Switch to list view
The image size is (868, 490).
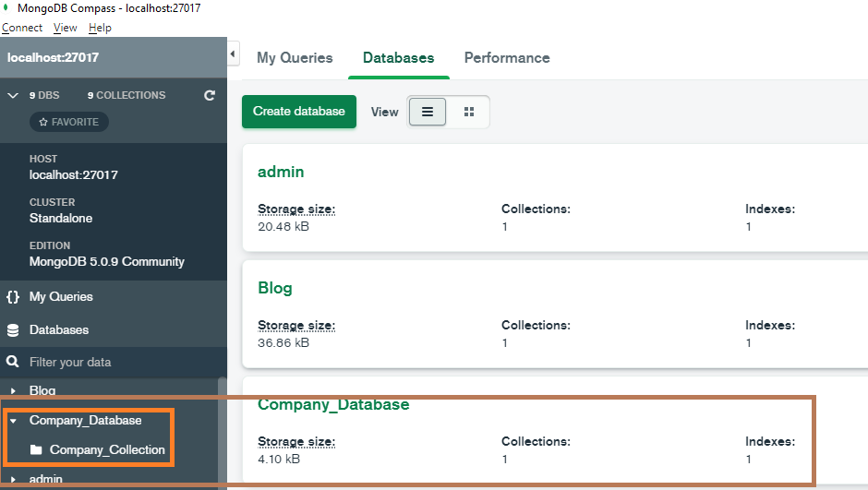(428, 112)
